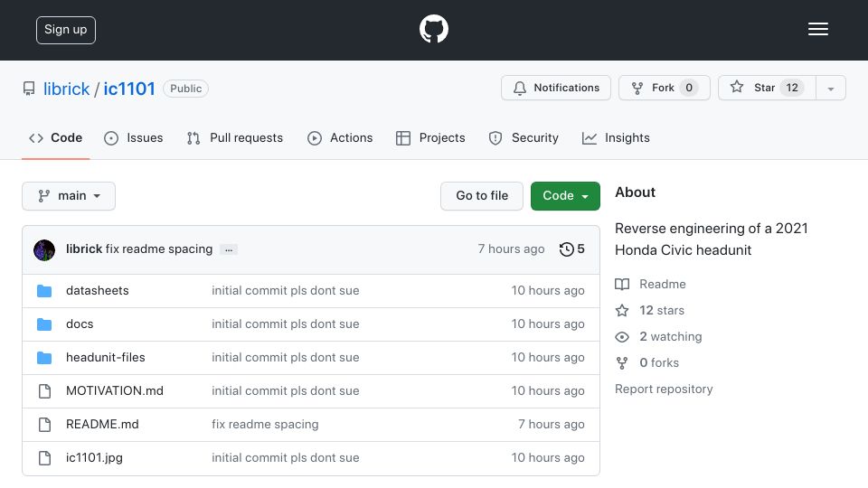Open README.md file

click(x=102, y=425)
